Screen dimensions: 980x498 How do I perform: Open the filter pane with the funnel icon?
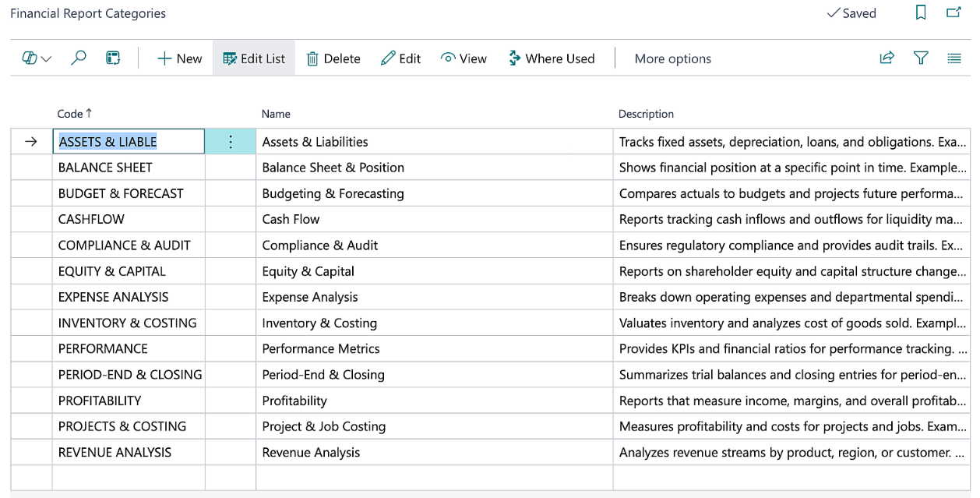921,58
